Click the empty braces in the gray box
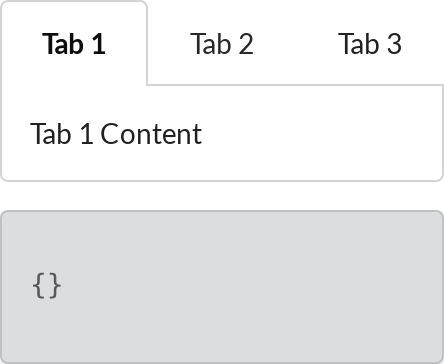This screenshot has height=364, width=444. point(47,286)
